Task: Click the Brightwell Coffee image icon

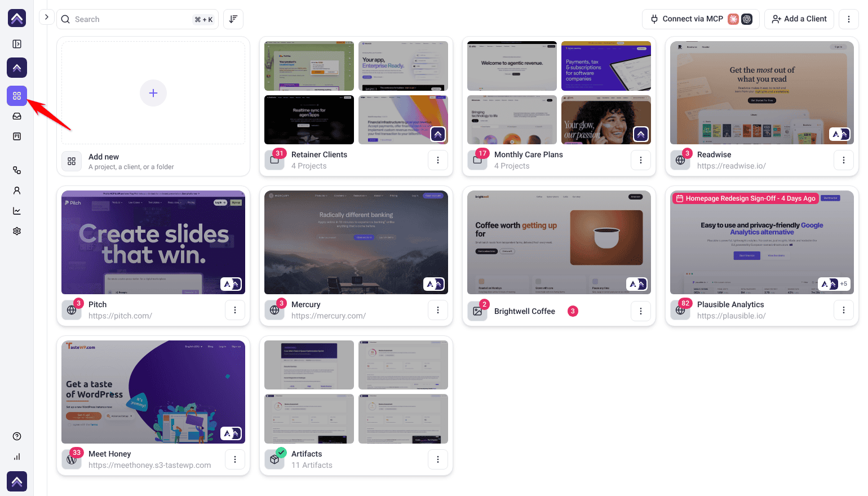Action: [x=477, y=311]
